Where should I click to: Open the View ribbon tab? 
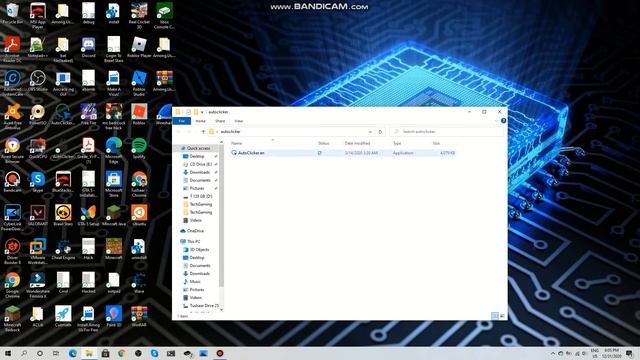click(x=239, y=121)
